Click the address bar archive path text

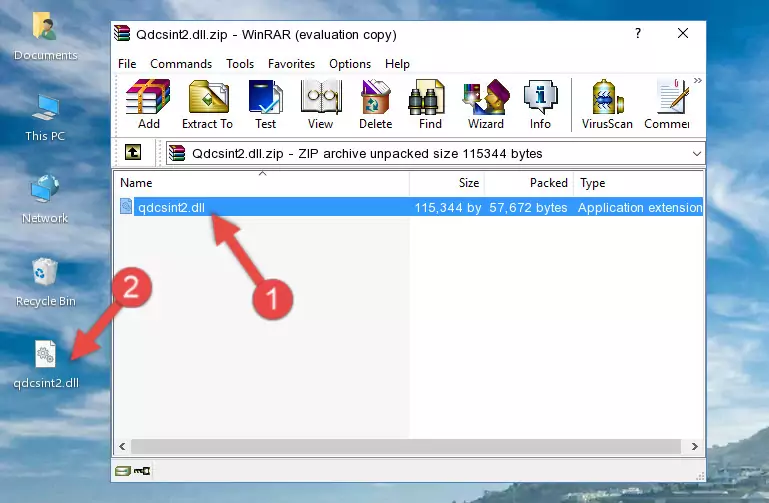[x=367, y=153]
